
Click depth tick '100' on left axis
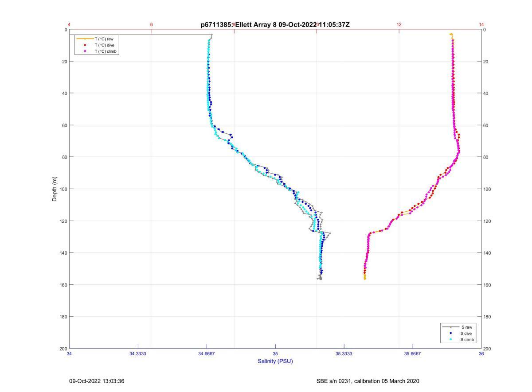tap(63, 189)
